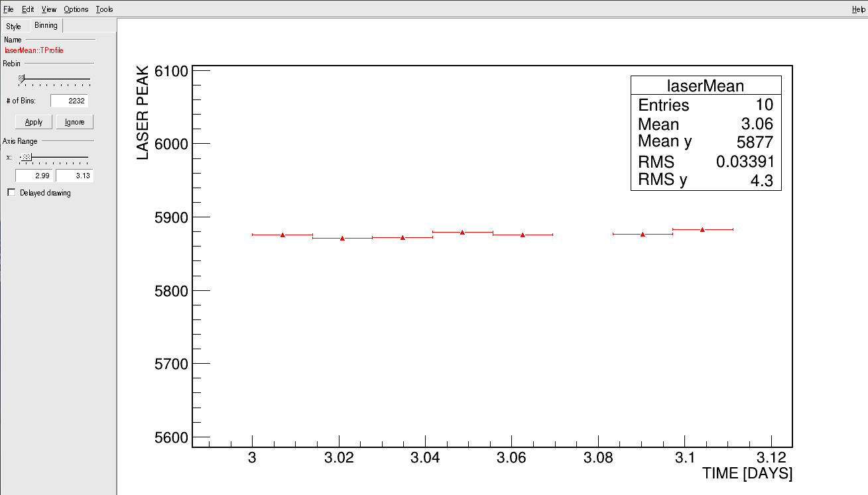
Task: Enable the Delayed drawing checkbox
Action: click(x=11, y=193)
